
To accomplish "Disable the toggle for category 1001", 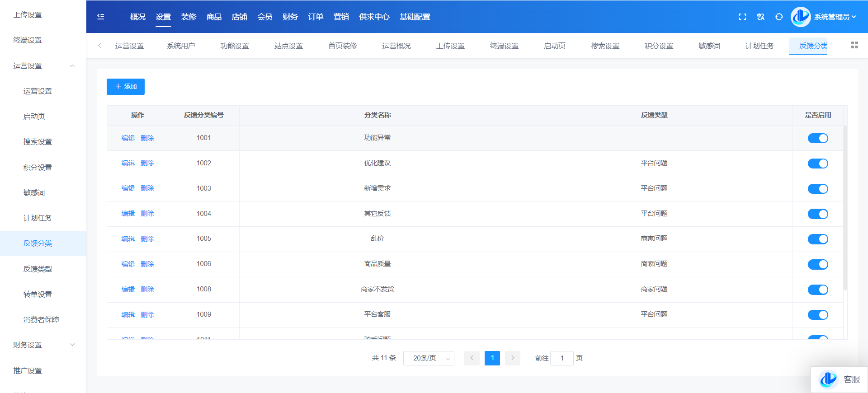I will (817, 138).
